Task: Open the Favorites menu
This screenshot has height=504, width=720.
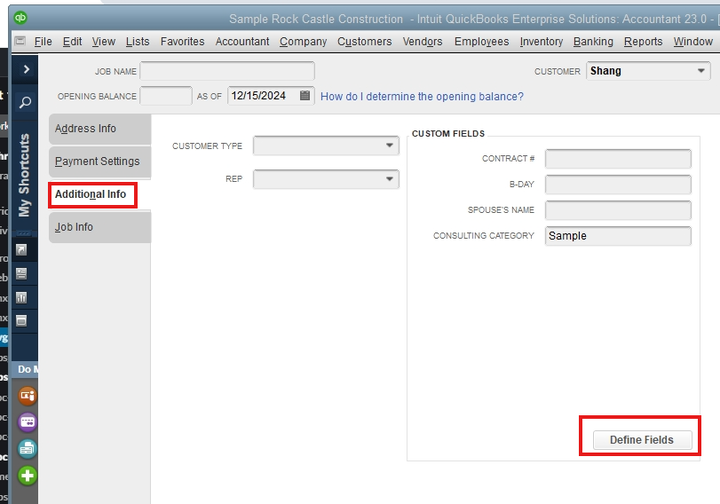Action: click(x=182, y=41)
